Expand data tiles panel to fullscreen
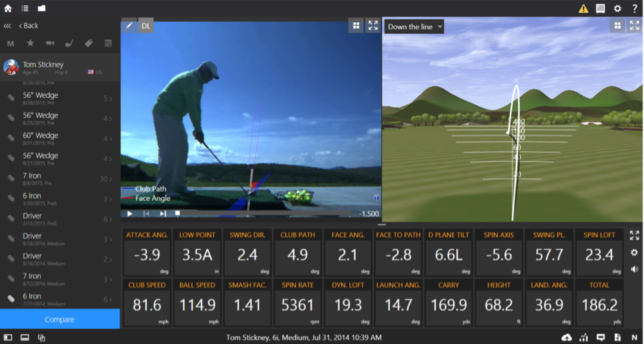 634,235
